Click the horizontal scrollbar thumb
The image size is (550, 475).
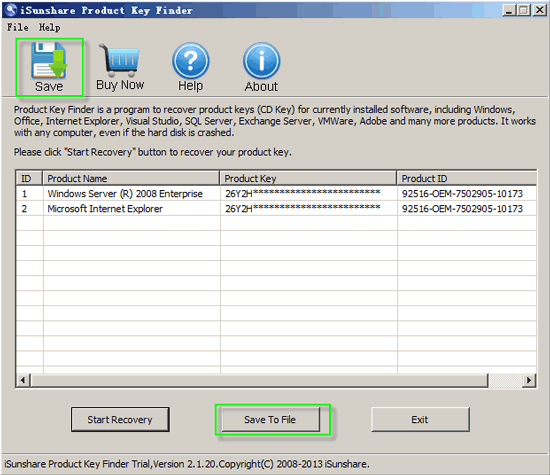(x=259, y=380)
